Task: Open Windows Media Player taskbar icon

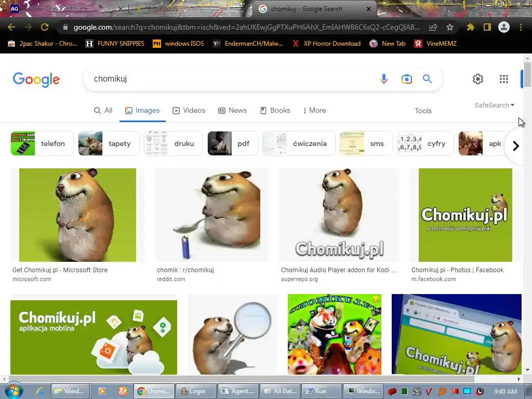Action: click(x=102, y=391)
